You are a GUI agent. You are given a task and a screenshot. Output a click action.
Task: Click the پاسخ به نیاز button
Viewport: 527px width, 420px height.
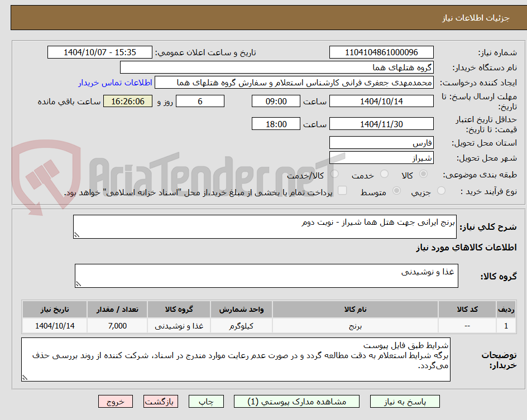coord(405,402)
